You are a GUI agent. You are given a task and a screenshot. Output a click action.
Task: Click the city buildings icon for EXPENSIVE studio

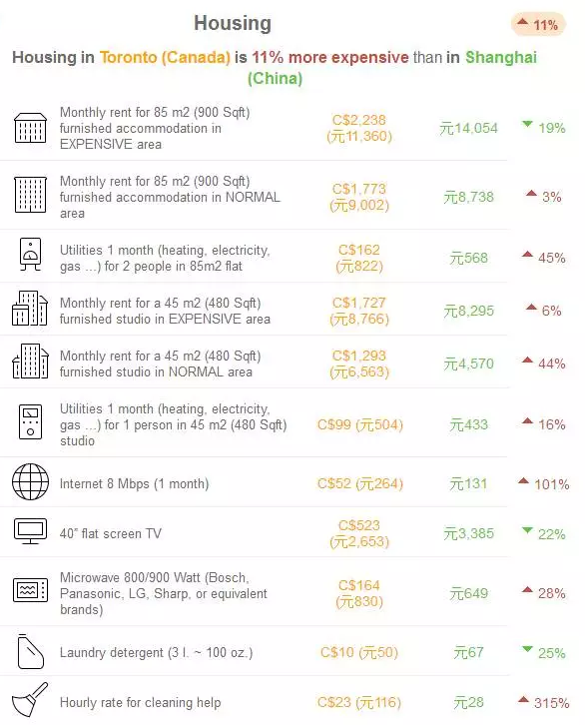(x=30, y=309)
